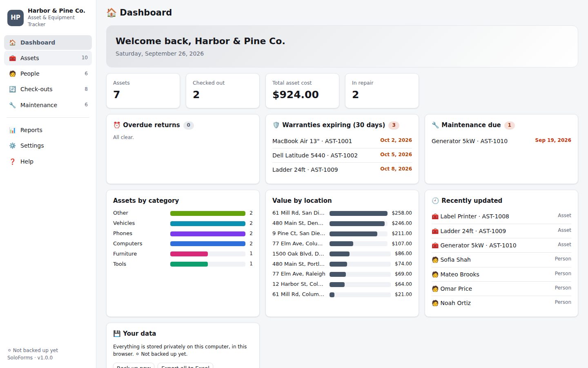588x368 pixels.
Task: Click the People face icon in sidebar
Action: pyautogui.click(x=13, y=74)
